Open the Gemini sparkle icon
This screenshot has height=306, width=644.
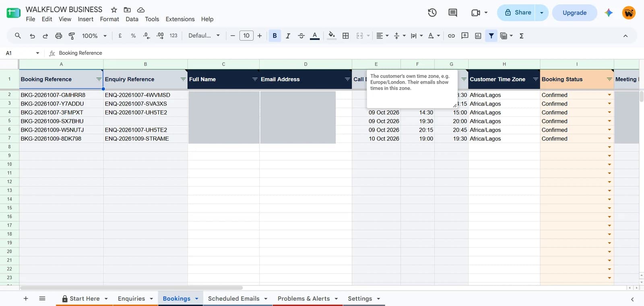pyautogui.click(x=608, y=12)
